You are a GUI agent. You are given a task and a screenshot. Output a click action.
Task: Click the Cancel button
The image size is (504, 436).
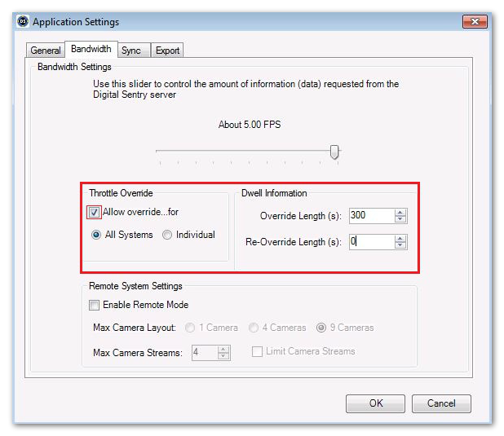tap(441, 403)
